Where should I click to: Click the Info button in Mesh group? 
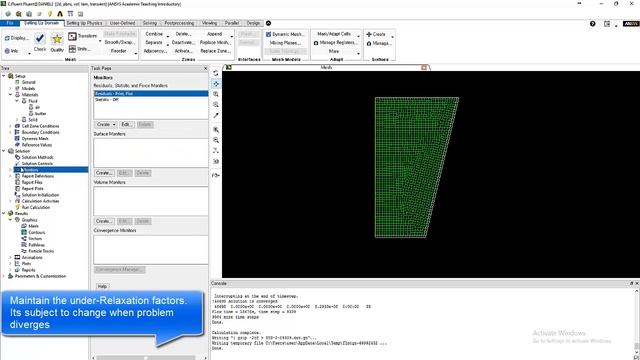(11, 51)
